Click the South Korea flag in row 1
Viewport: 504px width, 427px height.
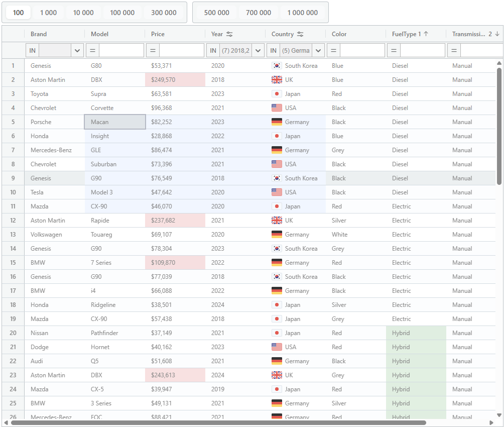tap(277, 66)
